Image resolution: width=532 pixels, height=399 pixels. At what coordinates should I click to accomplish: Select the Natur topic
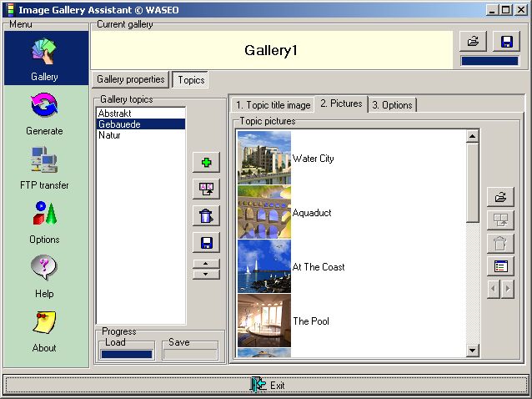(x=141, y=135)
